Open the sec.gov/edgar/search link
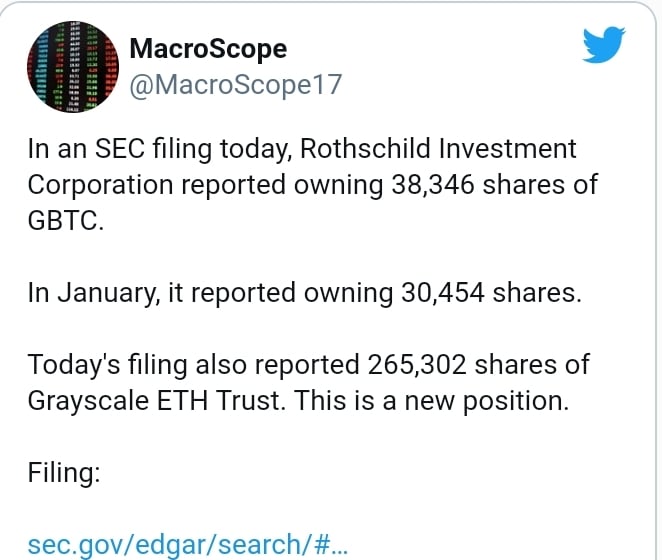The height and width of the screenshot is (560, 662). (x=187, y=545)
